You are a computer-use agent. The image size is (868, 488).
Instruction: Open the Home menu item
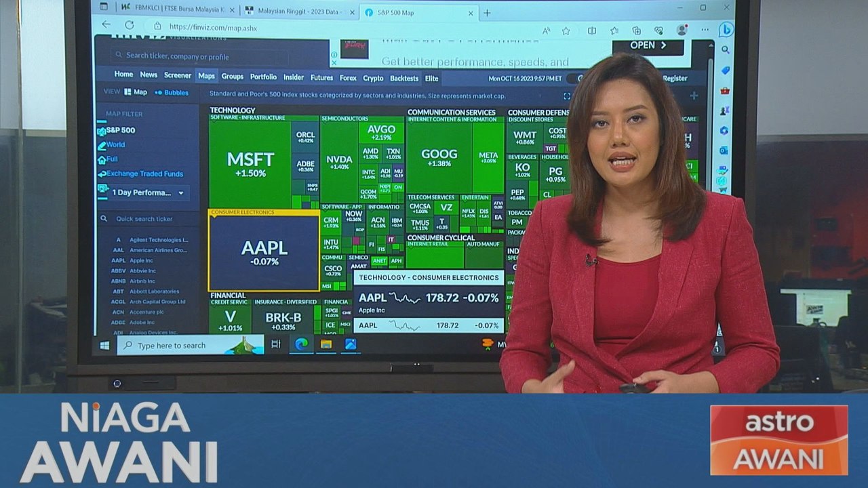tap(123, 75)
